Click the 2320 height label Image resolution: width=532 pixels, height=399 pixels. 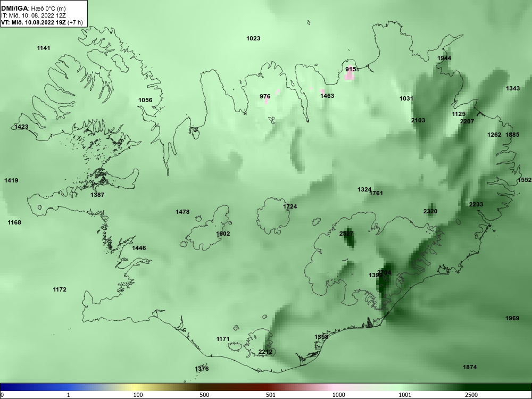(430, 212)
